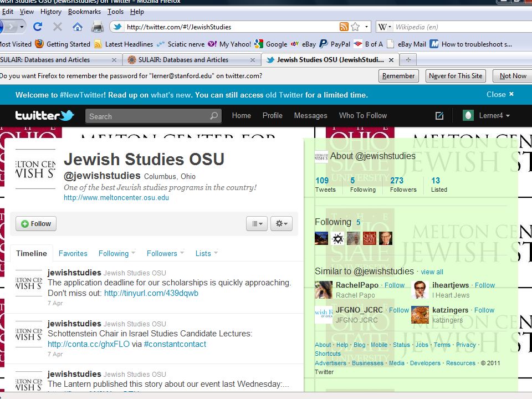Follow RachelPapo
Viewport: 532px width, 399px height.
pyautogui.click(x=395, y=285)
